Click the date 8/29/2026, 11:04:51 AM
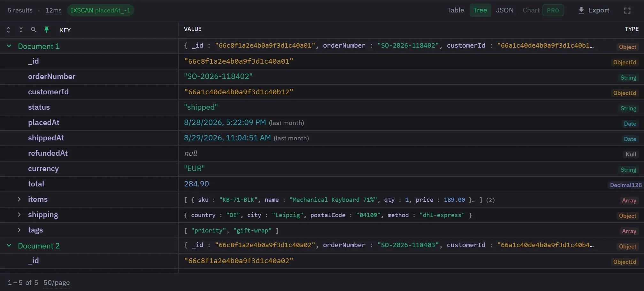This screenshot has height=291, width=644. point(227,138)
